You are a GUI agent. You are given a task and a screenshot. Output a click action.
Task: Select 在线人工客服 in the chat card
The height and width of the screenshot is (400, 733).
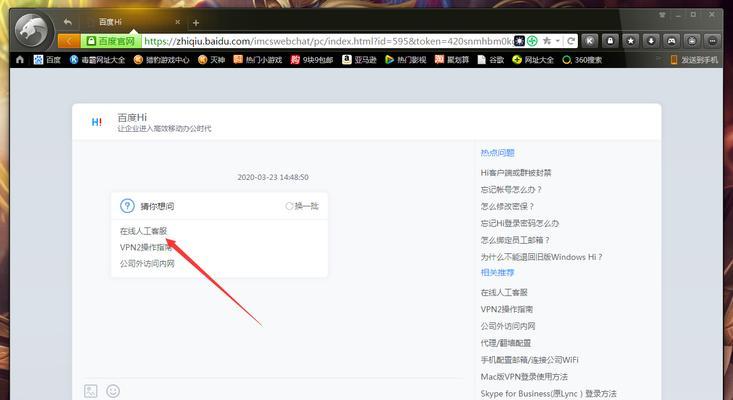point(143,231)
